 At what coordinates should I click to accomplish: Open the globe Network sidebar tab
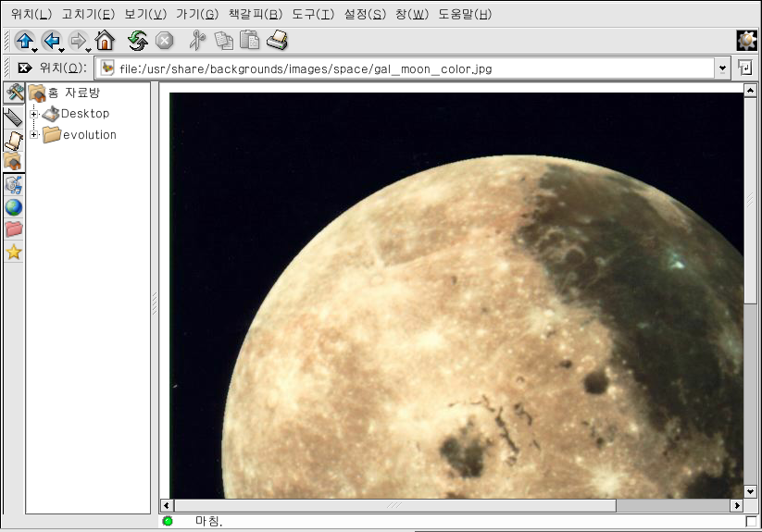(14, 207)
